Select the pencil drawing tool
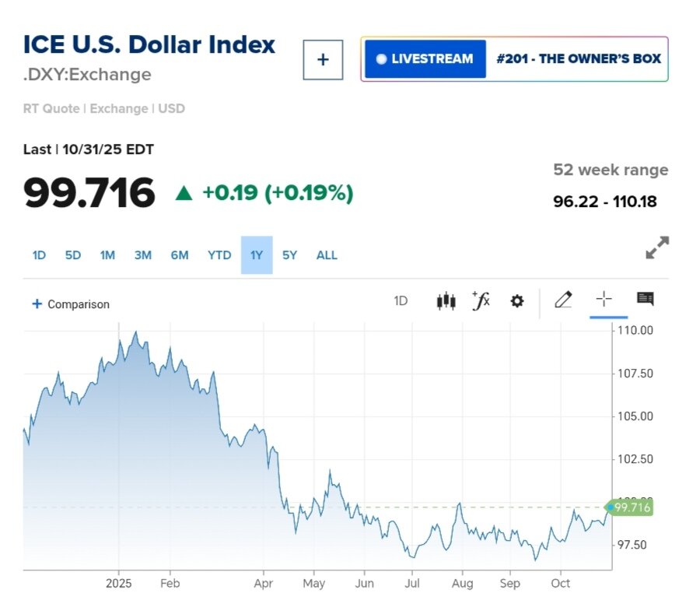This screenshot has width=700, height=593. [x=563, y=300]
